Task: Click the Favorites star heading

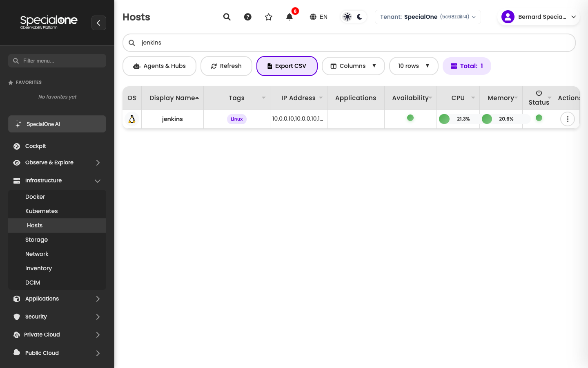Action: click(x=25, y=82)
